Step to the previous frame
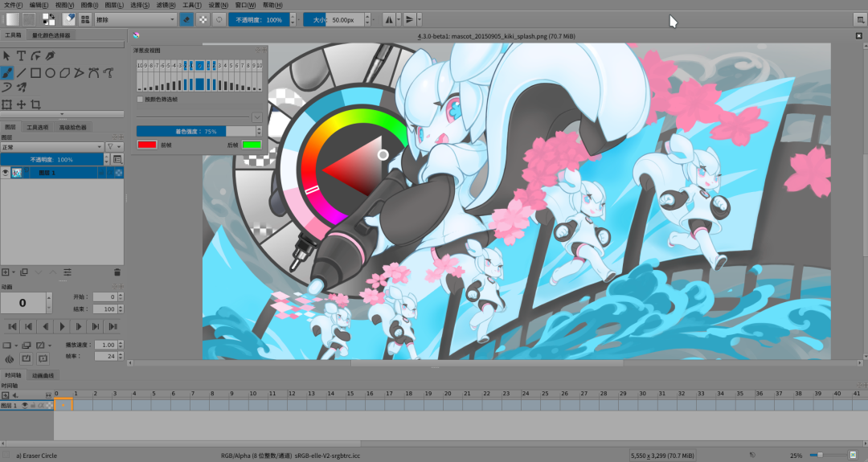 coord(45,326)
